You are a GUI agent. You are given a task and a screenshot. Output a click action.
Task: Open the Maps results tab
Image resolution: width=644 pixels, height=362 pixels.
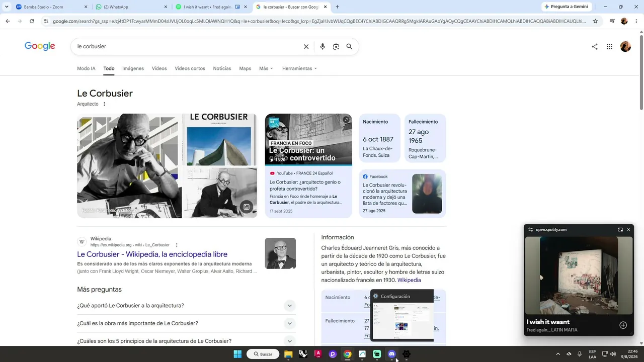(245, 68)
